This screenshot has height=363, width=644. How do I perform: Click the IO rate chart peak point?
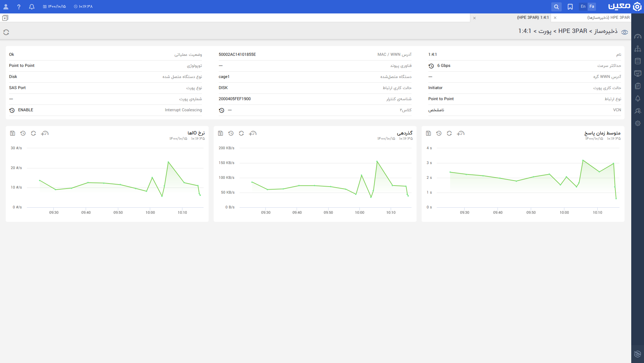coord(168,162)
